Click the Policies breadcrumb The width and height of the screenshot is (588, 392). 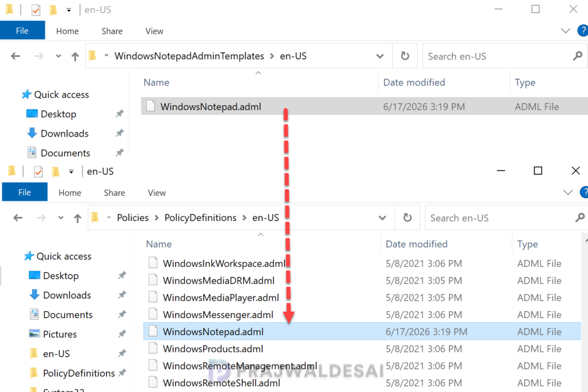pyautogui.click(x=133, y=218)
